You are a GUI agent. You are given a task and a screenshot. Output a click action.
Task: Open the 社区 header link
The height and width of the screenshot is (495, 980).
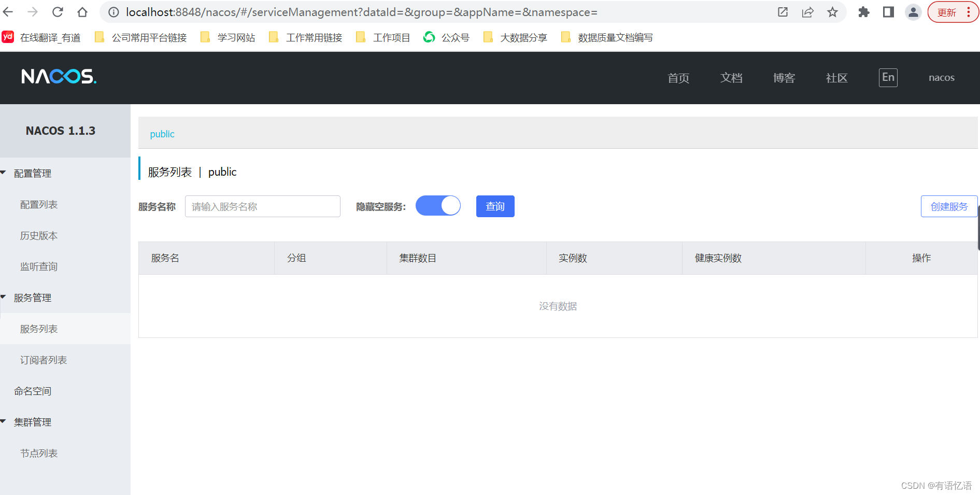(836, 78)
